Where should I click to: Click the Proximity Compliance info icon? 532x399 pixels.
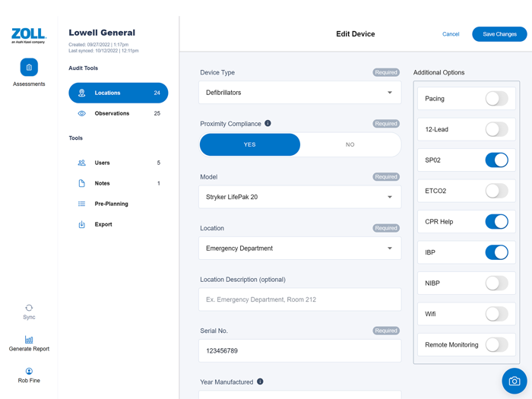pyautogui.click(x=268, y=123)
